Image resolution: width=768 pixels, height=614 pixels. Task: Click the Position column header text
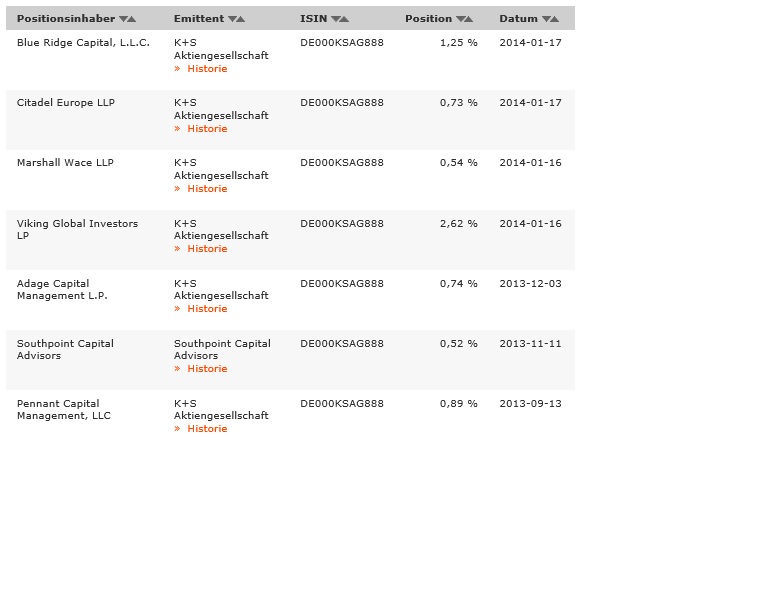429,19
